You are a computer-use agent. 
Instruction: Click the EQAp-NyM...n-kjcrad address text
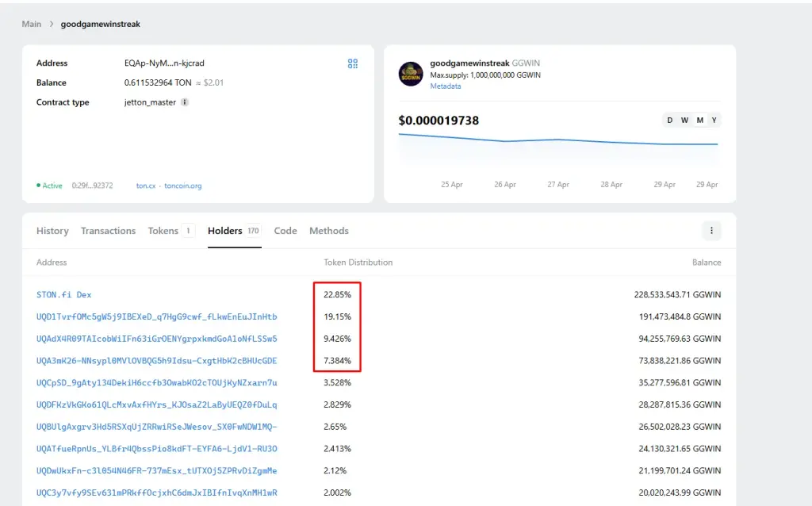point(164,63)
